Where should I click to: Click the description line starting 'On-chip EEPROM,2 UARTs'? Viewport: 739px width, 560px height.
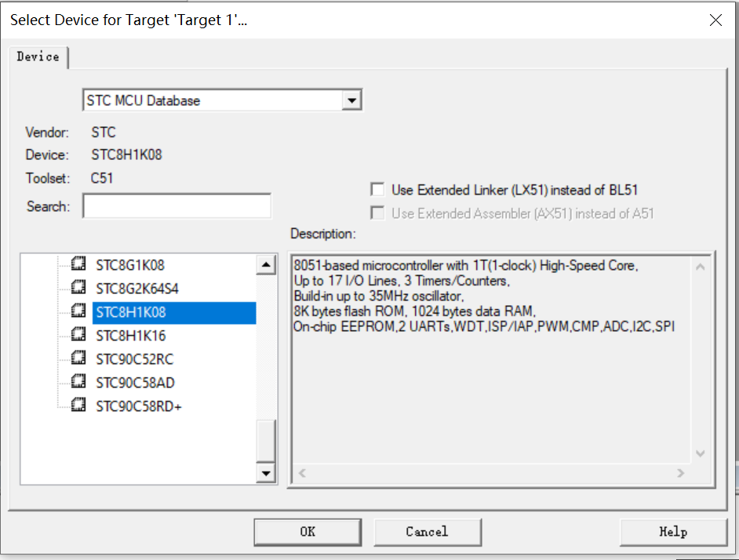[x=484, y=326]
